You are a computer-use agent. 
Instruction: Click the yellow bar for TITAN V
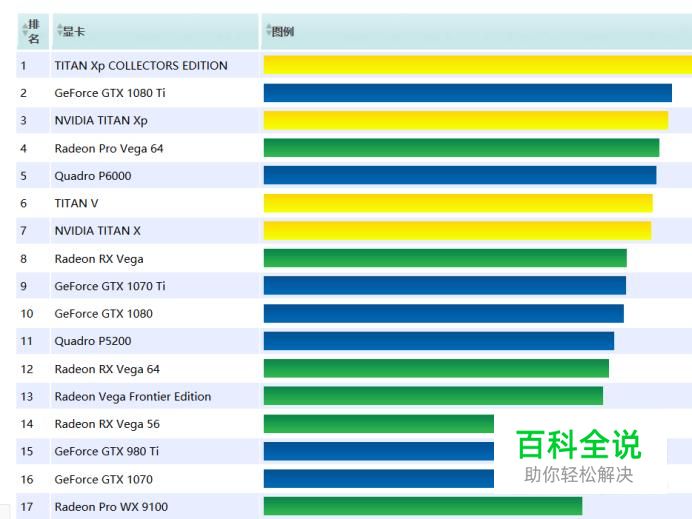[458, 203]
